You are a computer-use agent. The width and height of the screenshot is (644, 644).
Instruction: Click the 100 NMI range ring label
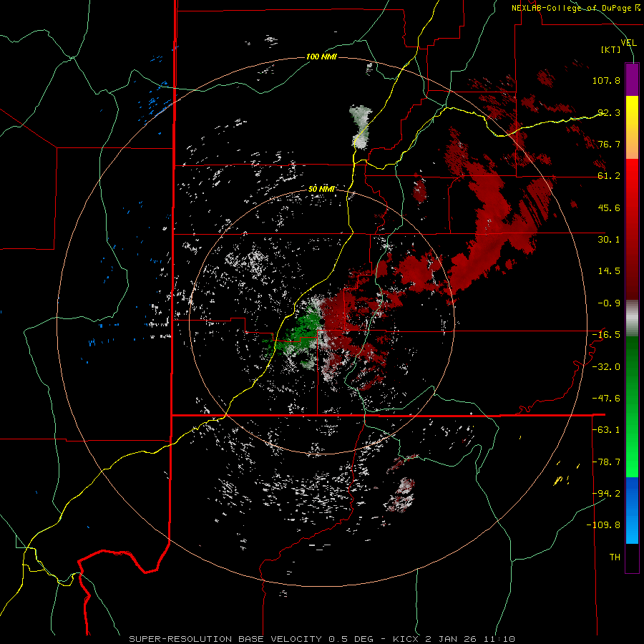321,57
